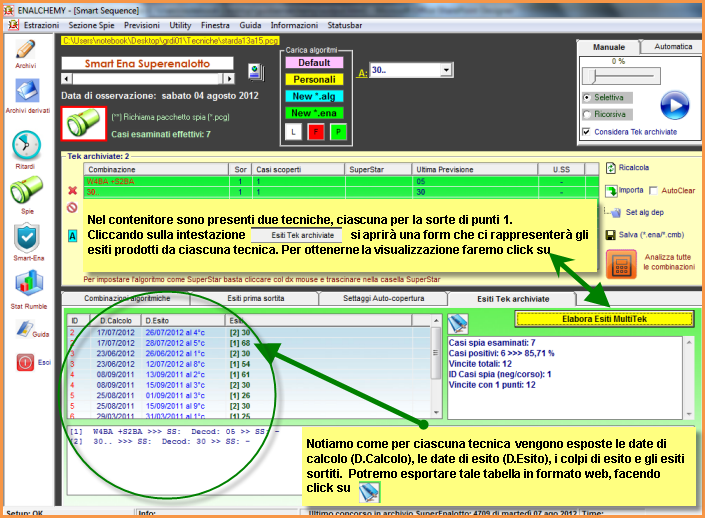Click the up arrow of the results table scrollbar

pos(436,320)
